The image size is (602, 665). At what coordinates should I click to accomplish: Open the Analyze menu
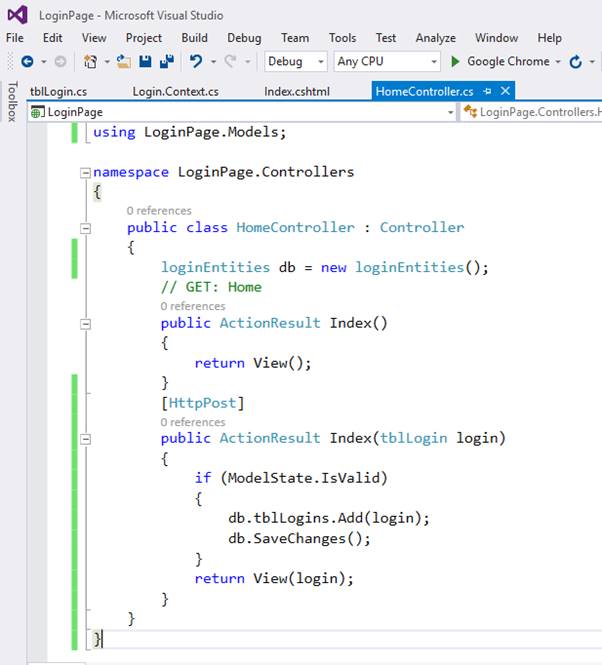[x=436, y=38]
